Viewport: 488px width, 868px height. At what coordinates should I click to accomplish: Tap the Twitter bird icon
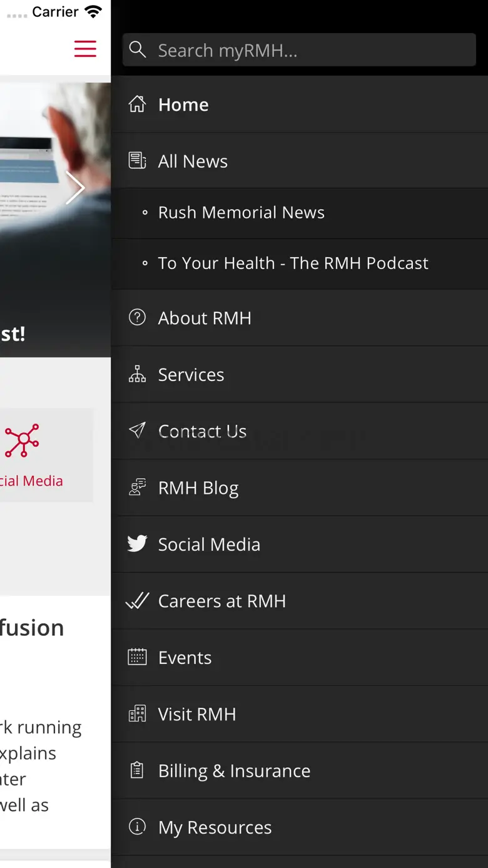137,543
